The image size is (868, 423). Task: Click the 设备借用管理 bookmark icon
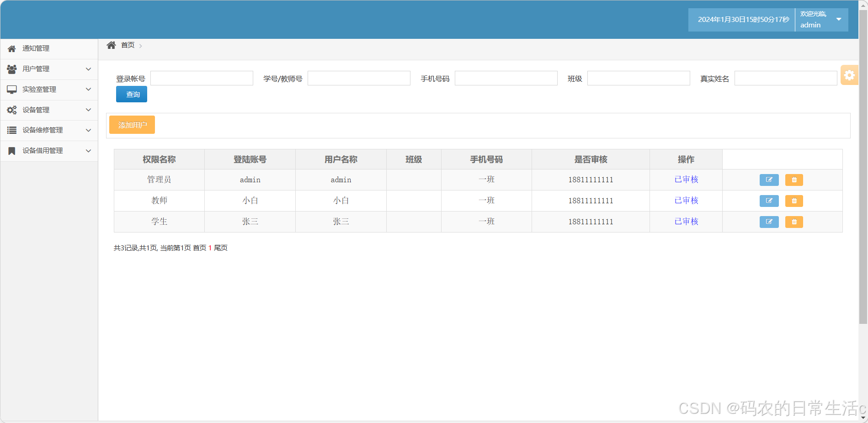click(x=11, y=151)
